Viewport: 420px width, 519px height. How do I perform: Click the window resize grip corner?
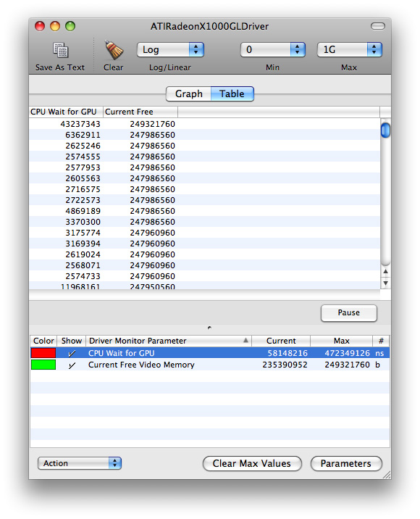pos(386,475)
